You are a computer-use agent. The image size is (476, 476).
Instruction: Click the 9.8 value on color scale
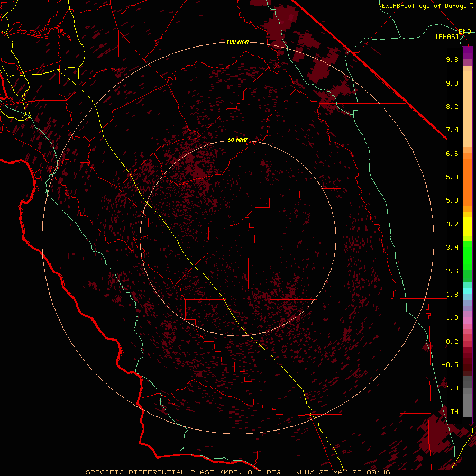click(452, 59)
